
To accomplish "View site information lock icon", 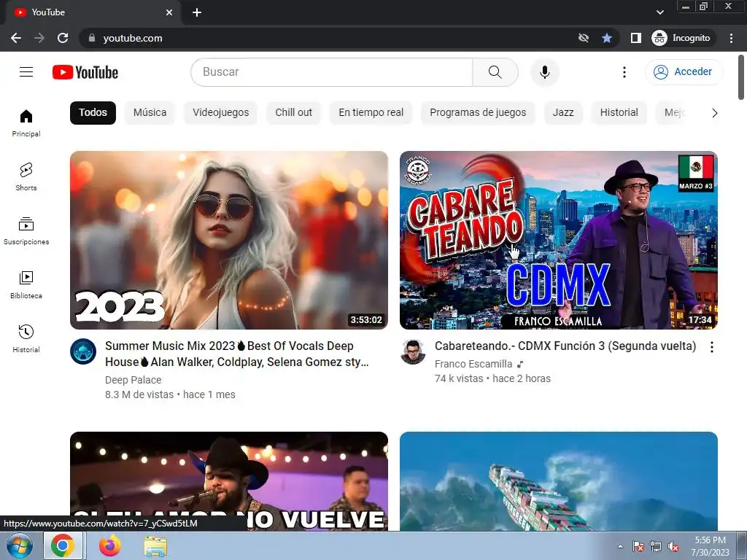I will [92, 38].
